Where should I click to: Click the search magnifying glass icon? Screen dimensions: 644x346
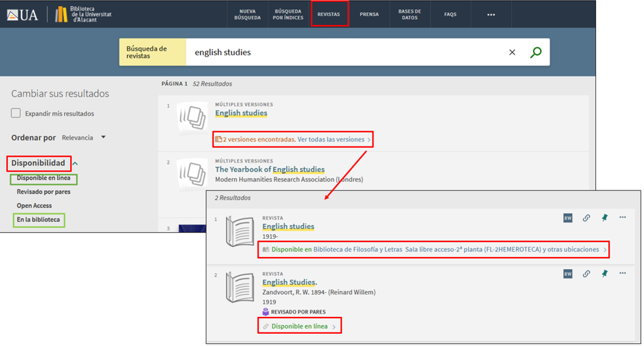tap(535, 53)
